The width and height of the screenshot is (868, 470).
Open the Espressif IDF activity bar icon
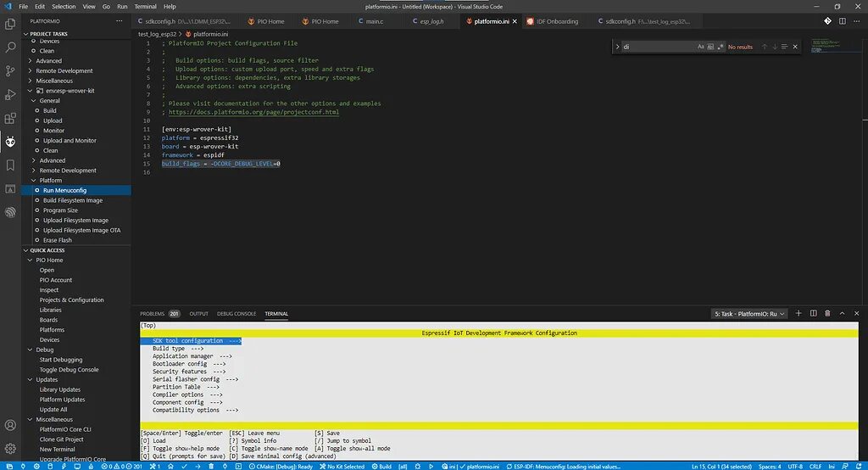pyautogui.click(x=10, y=212)
